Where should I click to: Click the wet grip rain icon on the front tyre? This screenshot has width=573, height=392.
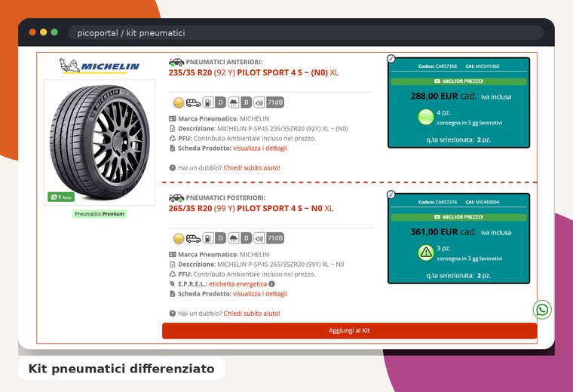[x=233, y=103]
